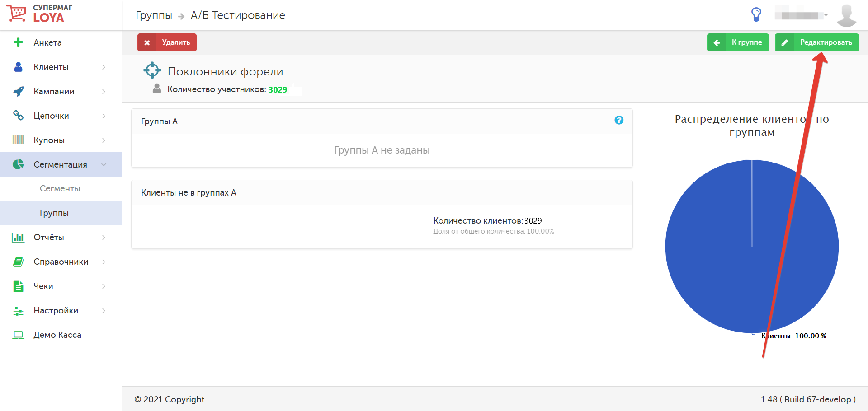Click the left arrow icon on К группе
Viewport: 868px width, 411px height.
tap(717, 42)
